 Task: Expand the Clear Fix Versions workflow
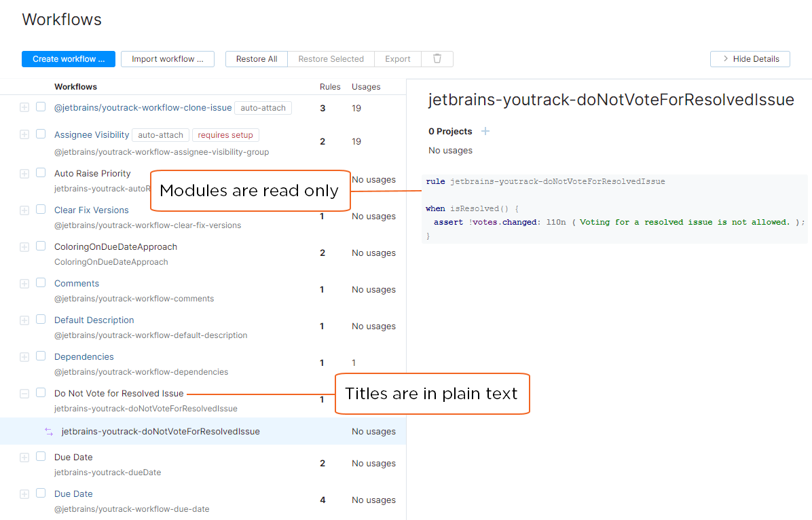click(24, 210)
